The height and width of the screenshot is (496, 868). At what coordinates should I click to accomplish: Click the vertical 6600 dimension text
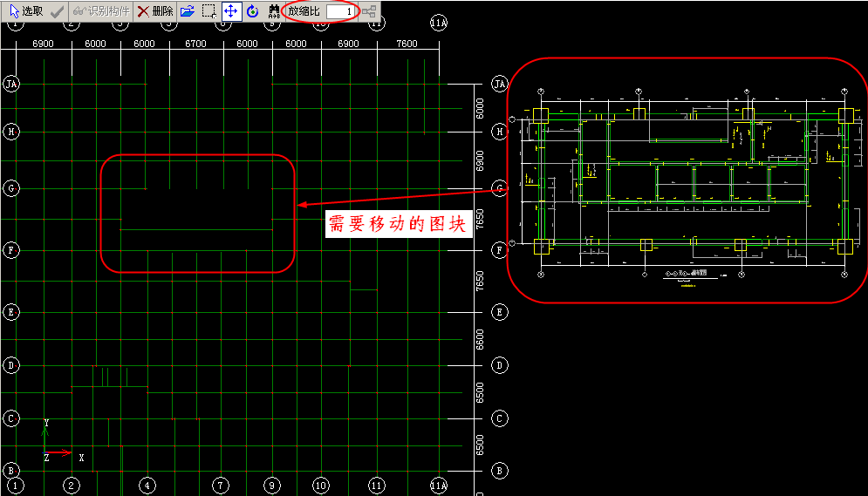(480, 339)
